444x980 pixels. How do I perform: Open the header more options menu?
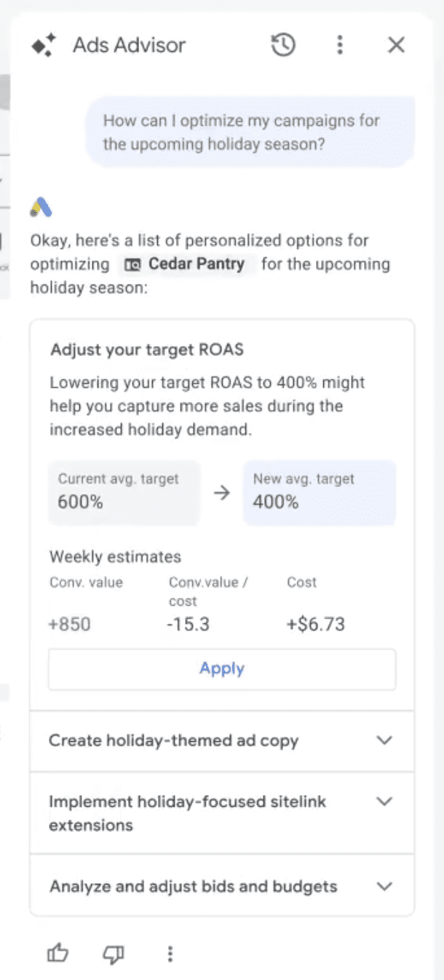coord(339,45)
